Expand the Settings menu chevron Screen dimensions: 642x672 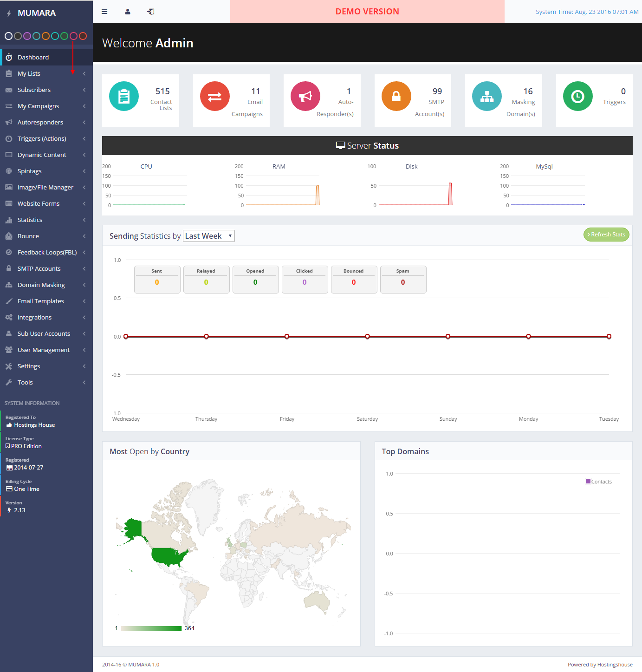tap(84, 366)
